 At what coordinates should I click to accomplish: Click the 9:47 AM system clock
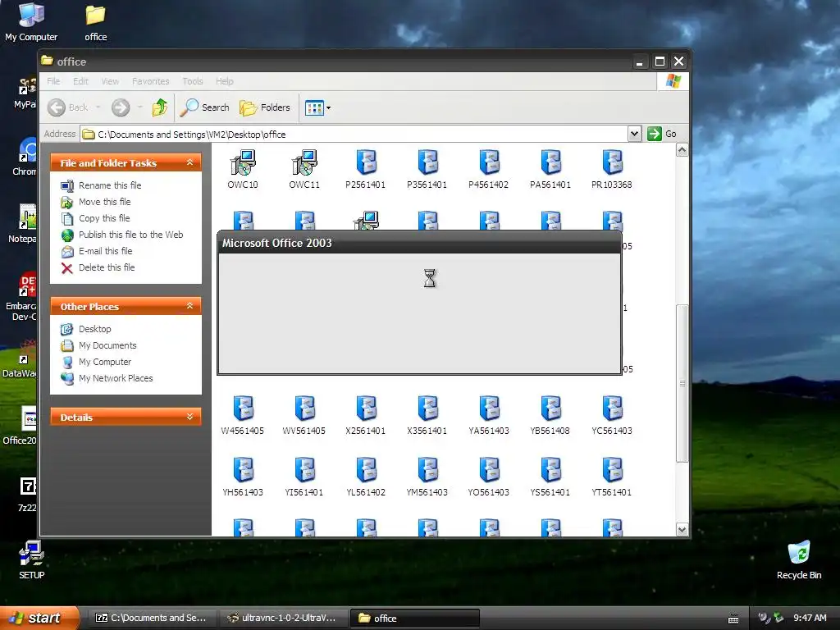click(810, 618)
